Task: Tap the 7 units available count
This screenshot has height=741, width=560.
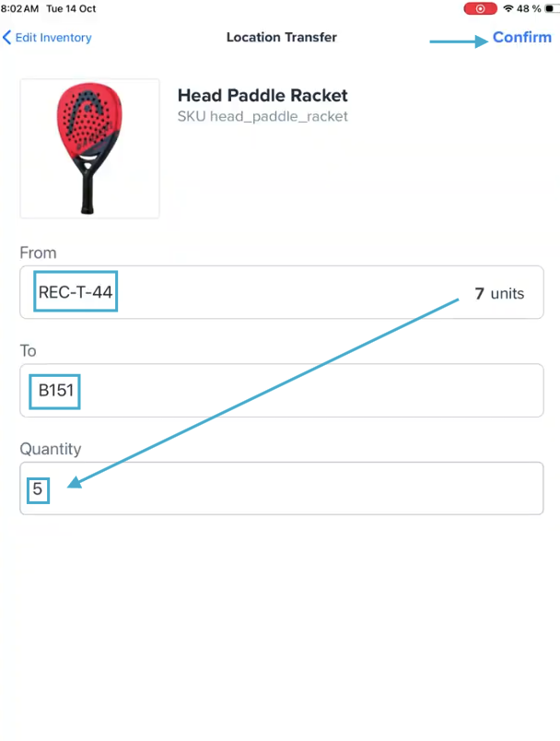Action: (x=499, y=294)
